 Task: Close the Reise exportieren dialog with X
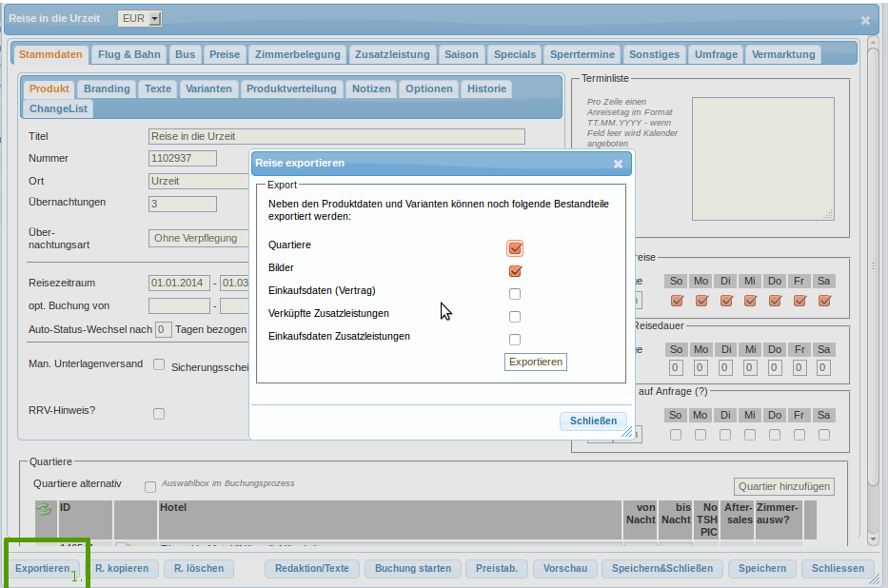pos(618,164)
